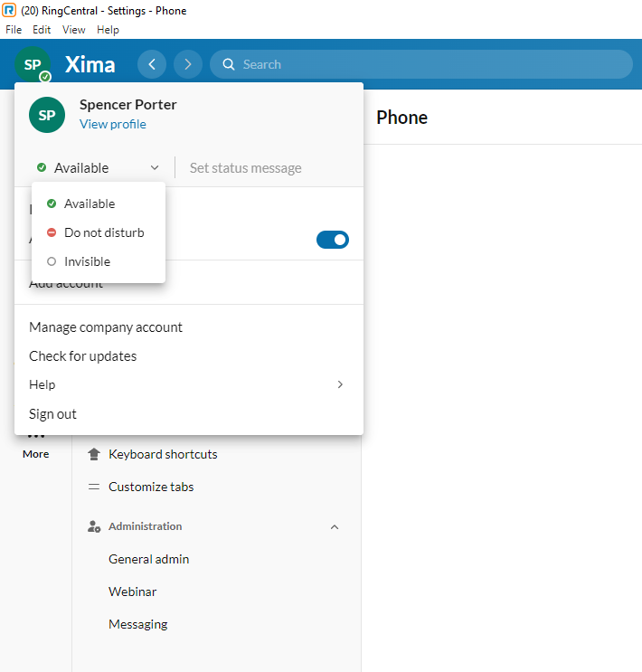Click the SP avatar in the blue header
The height and width of the screenshot is (672, 642).
coord(33,65)
